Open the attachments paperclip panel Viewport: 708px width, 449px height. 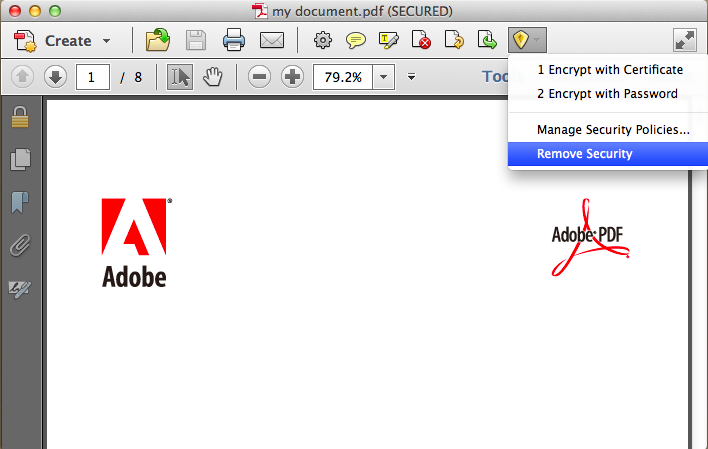click(20, 245)
